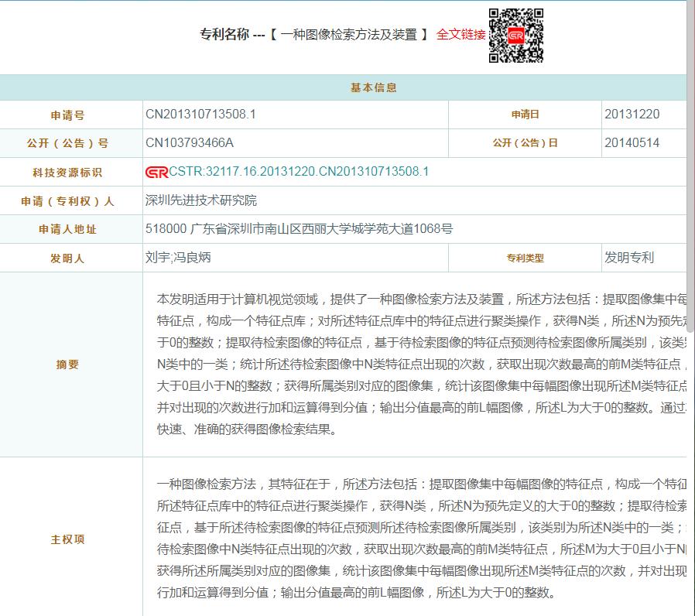Click the 主权项 row label

click(67, 539)
